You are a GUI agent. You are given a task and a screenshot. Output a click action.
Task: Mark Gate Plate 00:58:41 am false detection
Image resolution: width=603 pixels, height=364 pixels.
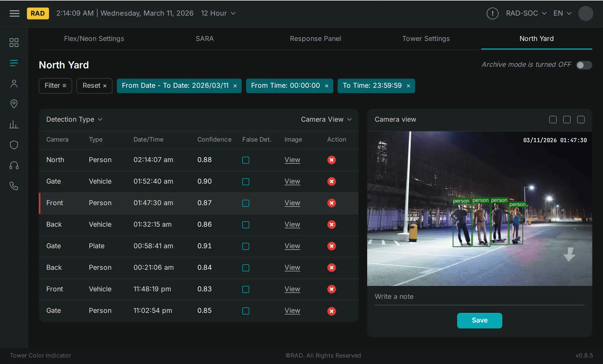click(x=246, y=246)
